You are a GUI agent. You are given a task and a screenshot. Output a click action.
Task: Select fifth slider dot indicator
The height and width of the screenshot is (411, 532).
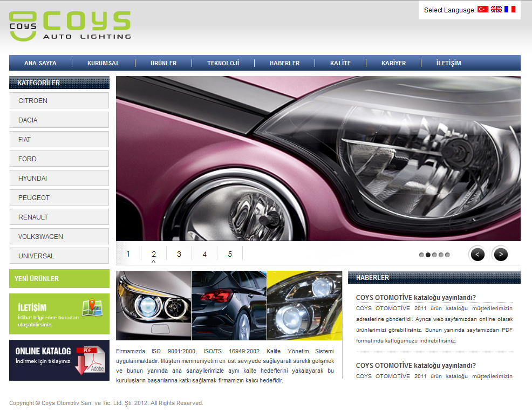click(447, 255)
